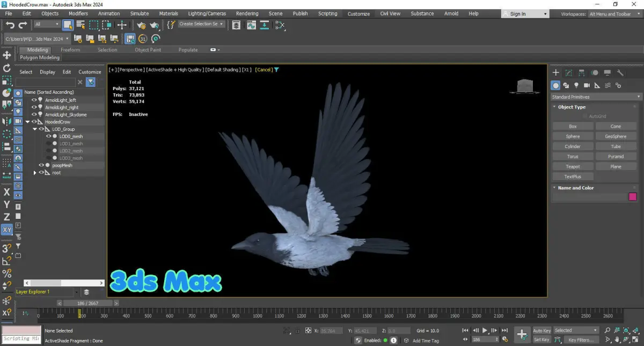Hide LOD0_mesh with its eye icon
Viewport: 644px width, 346px height.
(49, 136)
